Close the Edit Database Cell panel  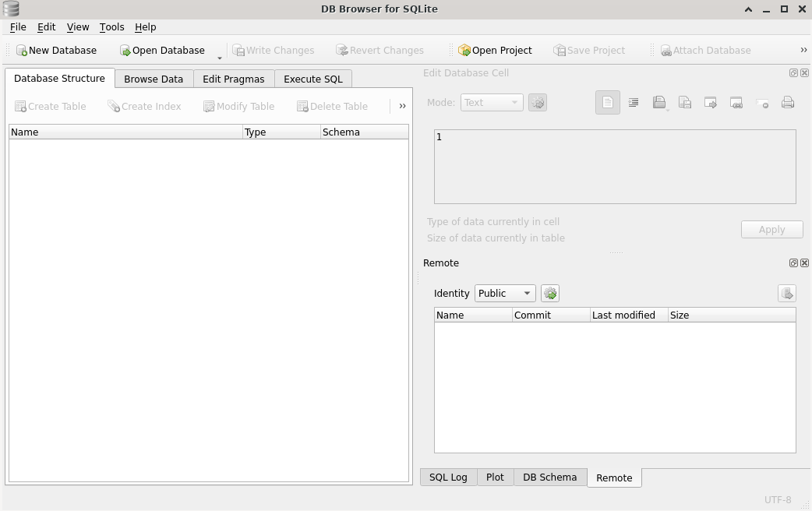(x=804, y=73)
